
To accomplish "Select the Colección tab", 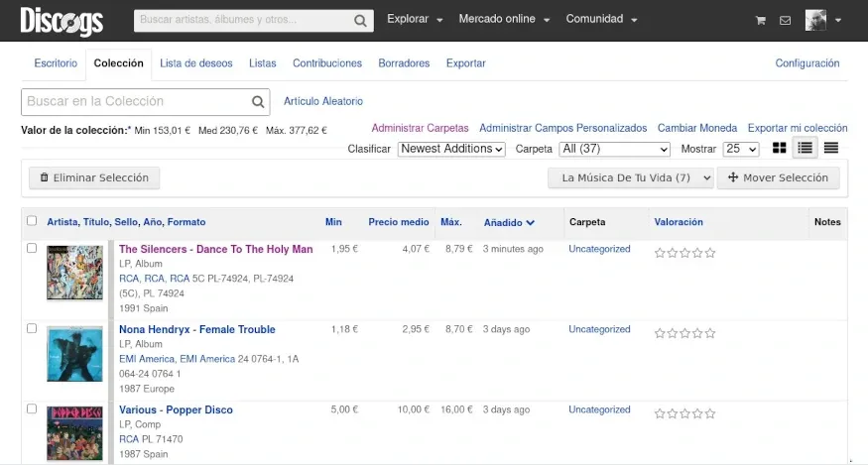I will click(118, 63).
